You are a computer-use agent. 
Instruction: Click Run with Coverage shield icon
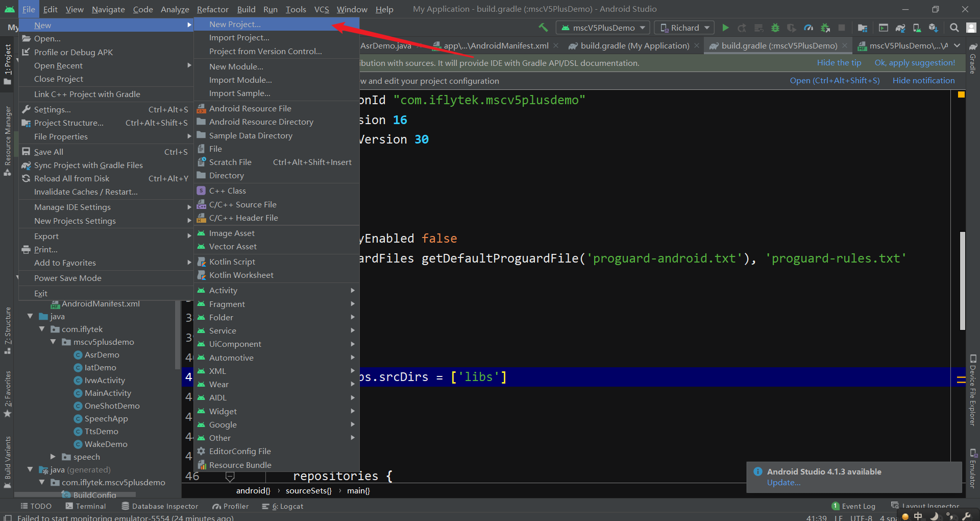pos(792,28)
